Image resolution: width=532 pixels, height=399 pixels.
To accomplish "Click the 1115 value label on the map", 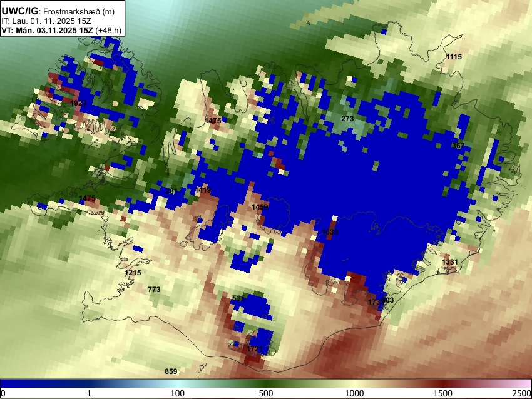I will (454, 57).
